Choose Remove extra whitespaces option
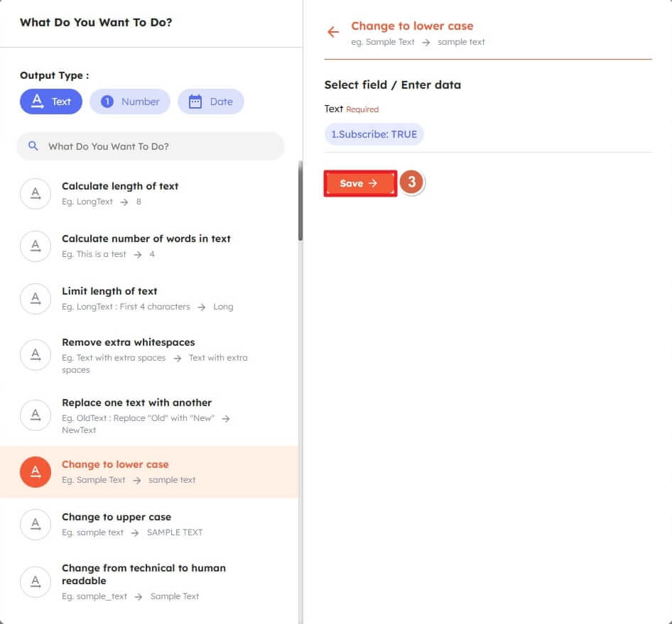This screenshot has height=624, width=672. coord(128,342)
